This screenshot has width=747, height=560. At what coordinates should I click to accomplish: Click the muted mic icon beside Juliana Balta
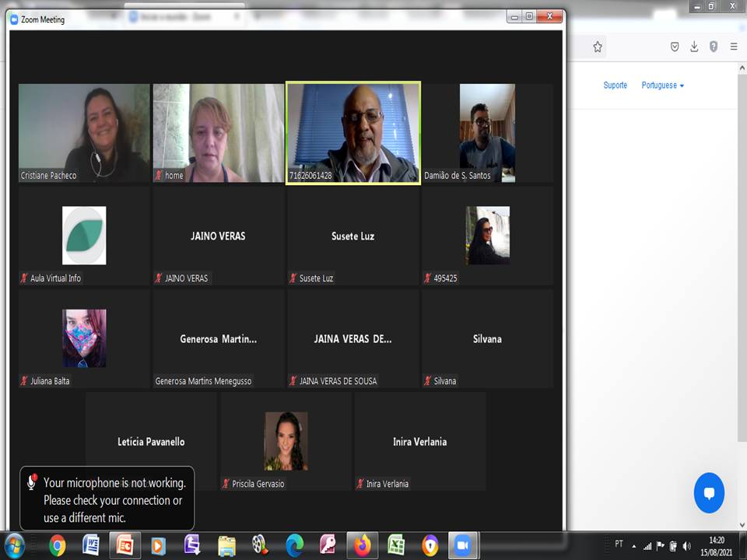pos(24,381)
